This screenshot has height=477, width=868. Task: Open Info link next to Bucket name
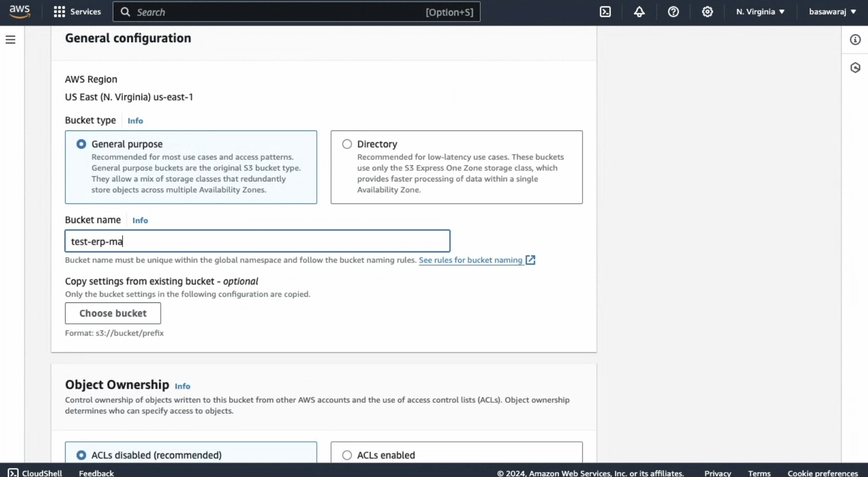[140, 220]
